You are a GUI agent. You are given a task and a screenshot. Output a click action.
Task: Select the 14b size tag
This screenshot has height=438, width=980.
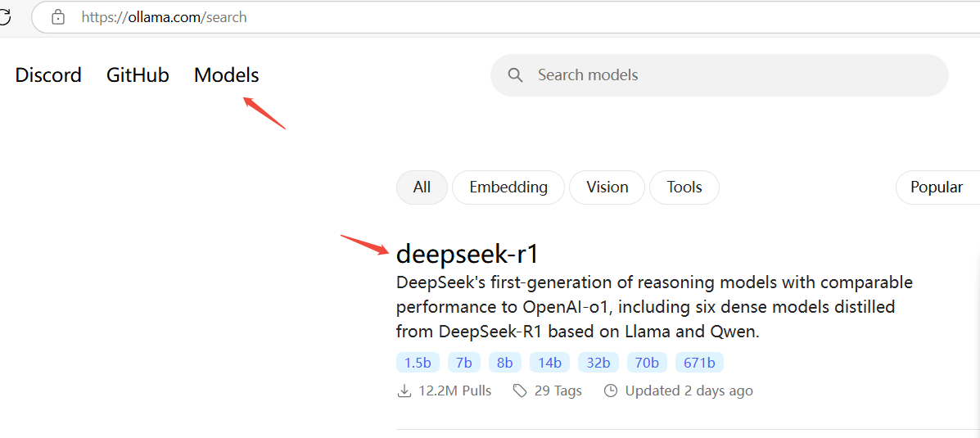(x=550, y=363)
